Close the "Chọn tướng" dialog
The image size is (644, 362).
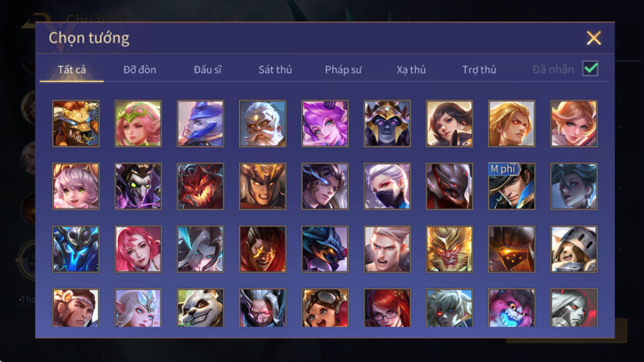coord(593,38)
